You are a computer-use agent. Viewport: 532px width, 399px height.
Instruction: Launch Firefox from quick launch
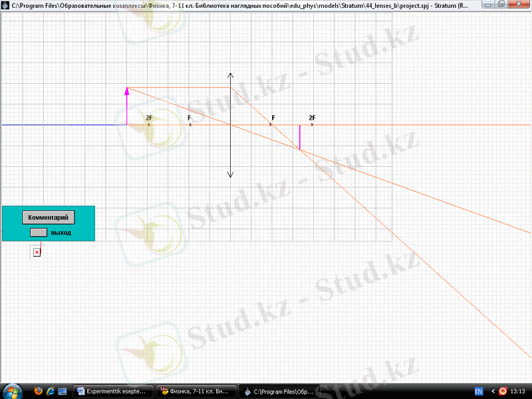pyautogui.click(x=37, y=392)
